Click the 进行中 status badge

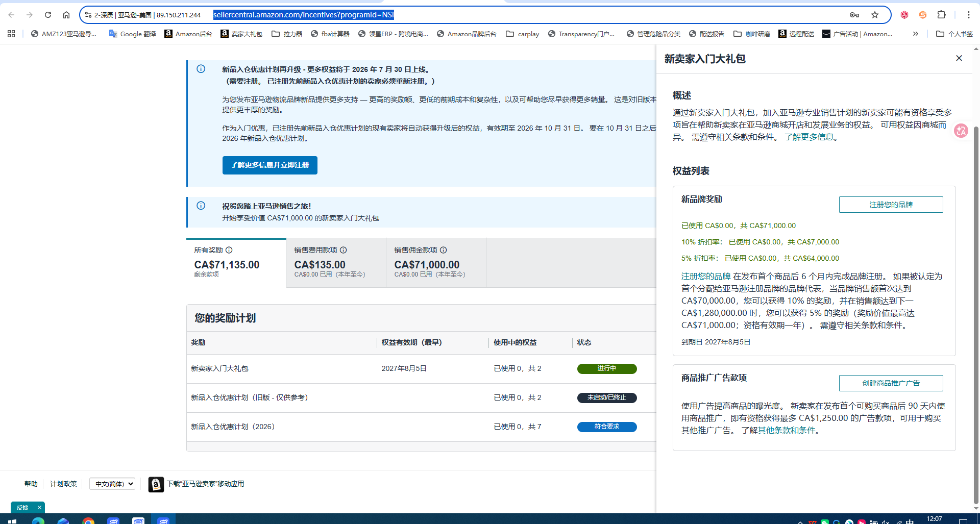tap(607, 369)
